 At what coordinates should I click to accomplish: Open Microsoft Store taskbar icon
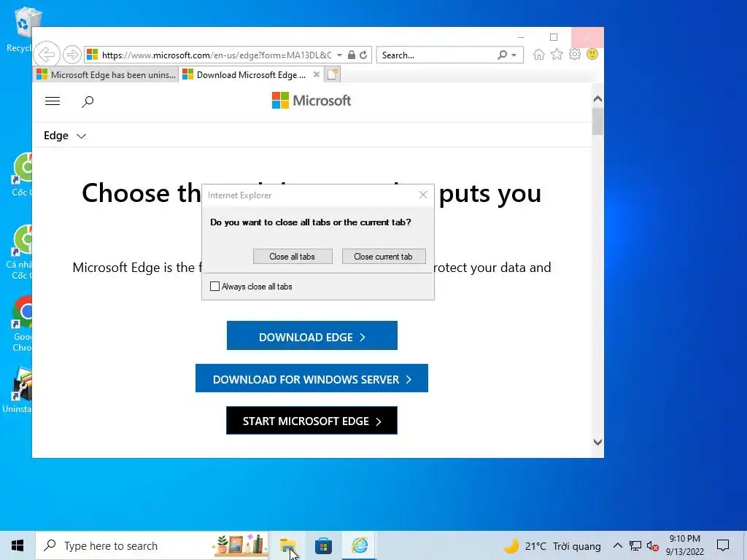[x=323, y=545]
